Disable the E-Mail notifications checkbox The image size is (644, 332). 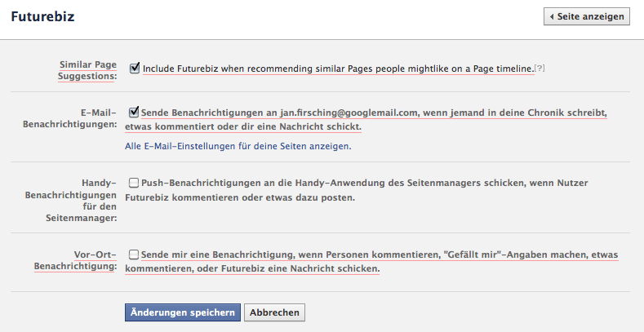tap(135, 113)
